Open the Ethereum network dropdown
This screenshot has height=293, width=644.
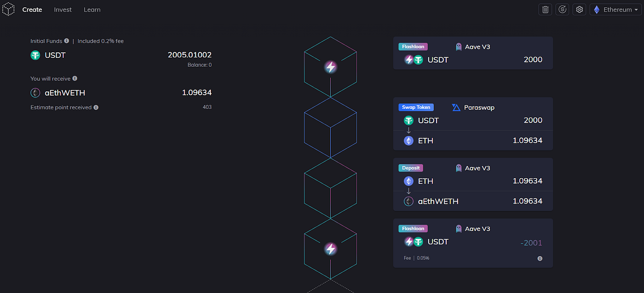coord(615,9)
